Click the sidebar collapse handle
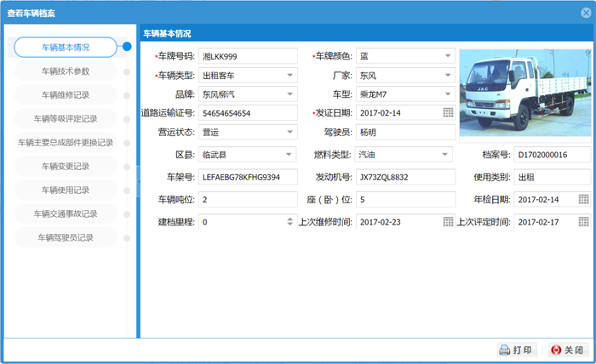596x364 pixels. [138, 181]
